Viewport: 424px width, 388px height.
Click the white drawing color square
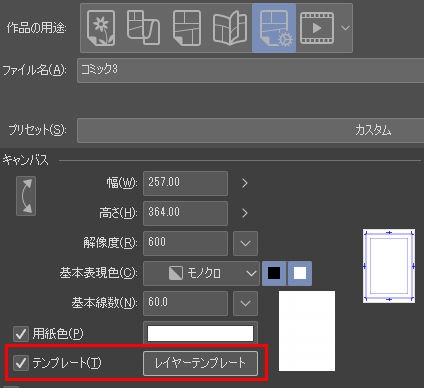(x=300, y=273)
